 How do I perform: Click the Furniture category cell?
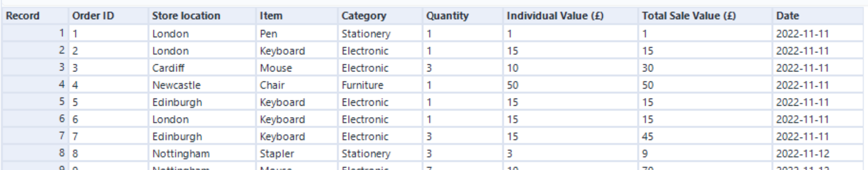point(363,85)
